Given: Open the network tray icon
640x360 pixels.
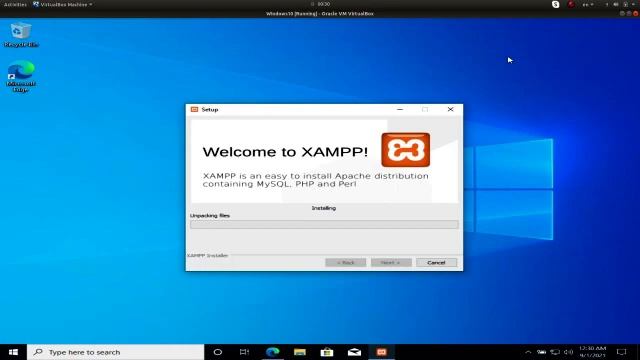Looking at the screenshot, I should (555, 352).
